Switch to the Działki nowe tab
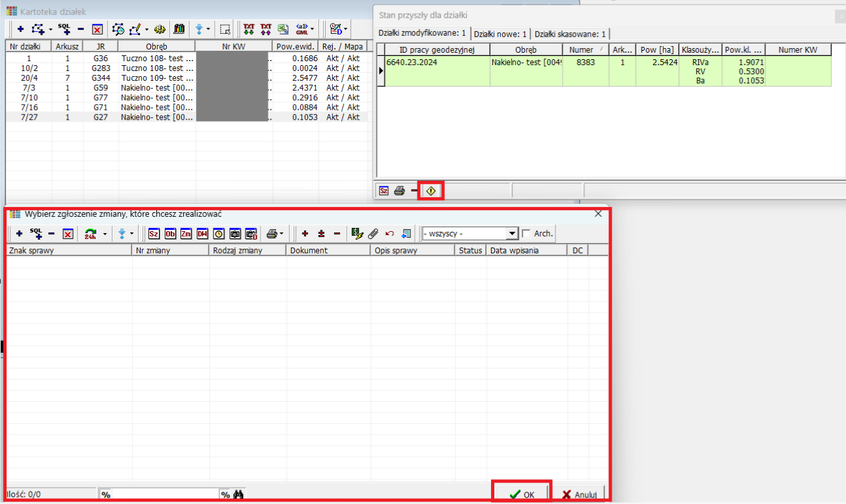This screenshot has width=846, height=504. 500,34
